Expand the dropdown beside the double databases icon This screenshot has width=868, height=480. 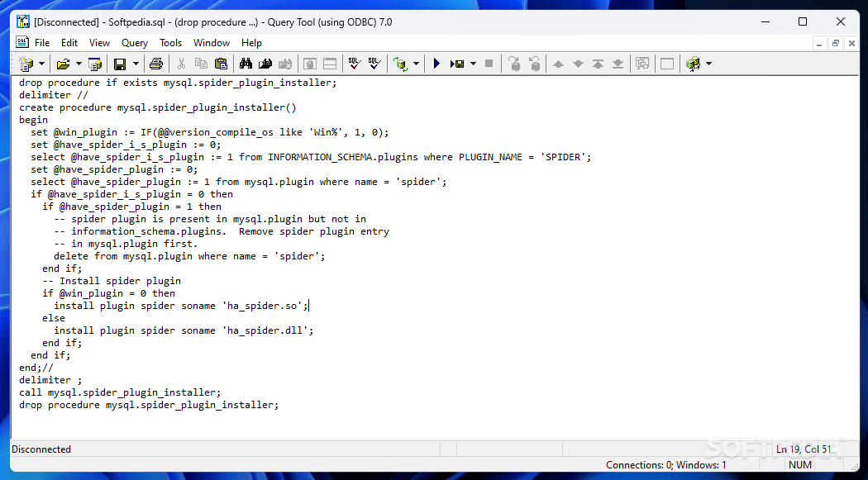point(708,64)
